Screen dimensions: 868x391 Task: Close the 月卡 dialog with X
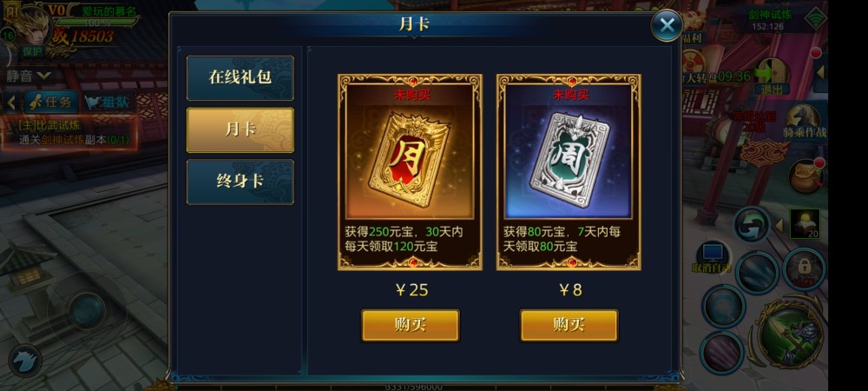point(666,25)
